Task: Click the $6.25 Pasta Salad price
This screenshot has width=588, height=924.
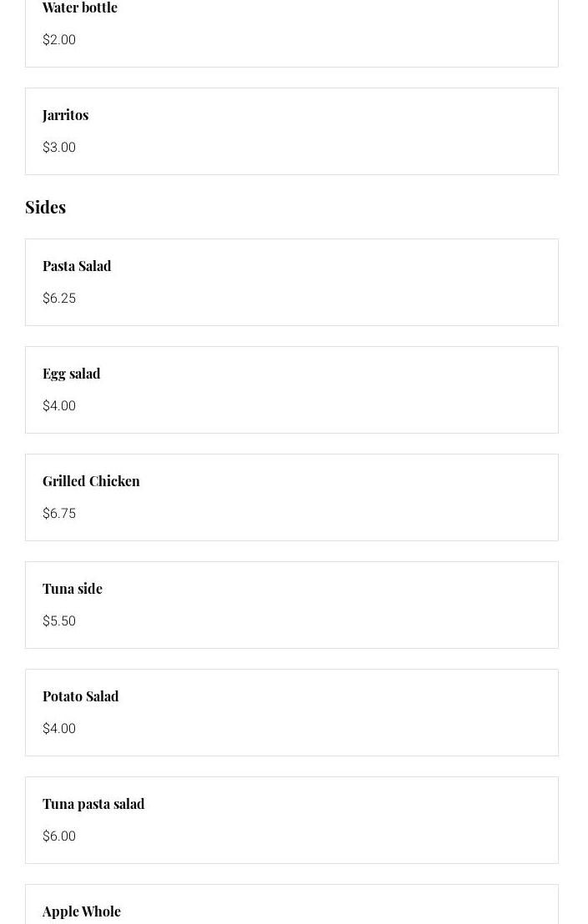Action: (59, 299)
